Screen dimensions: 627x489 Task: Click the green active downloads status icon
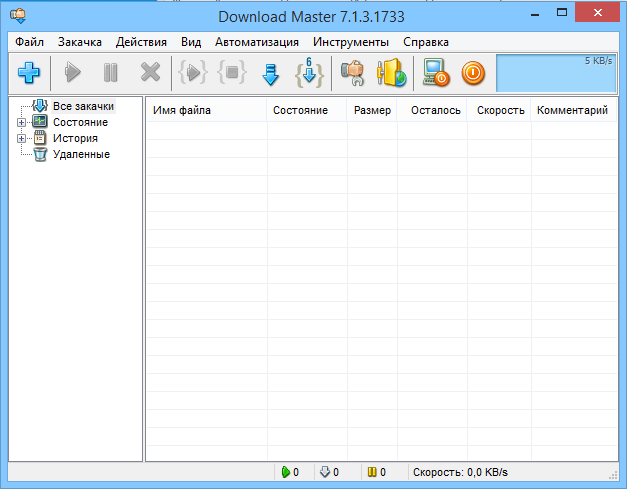pos(286,472)
